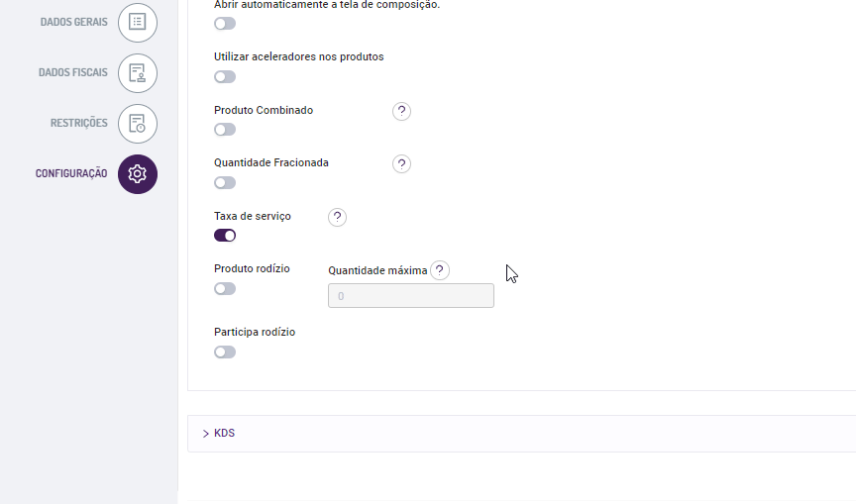Viewport: 856px width, 504px height.
Task: Show help for Quantidade Fracionada
Action: 401,163
